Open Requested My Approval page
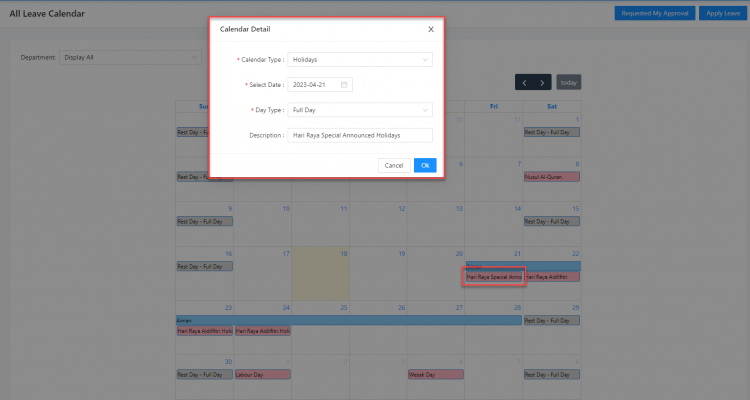This screenshot has height=400, width=750. point(653,13)
